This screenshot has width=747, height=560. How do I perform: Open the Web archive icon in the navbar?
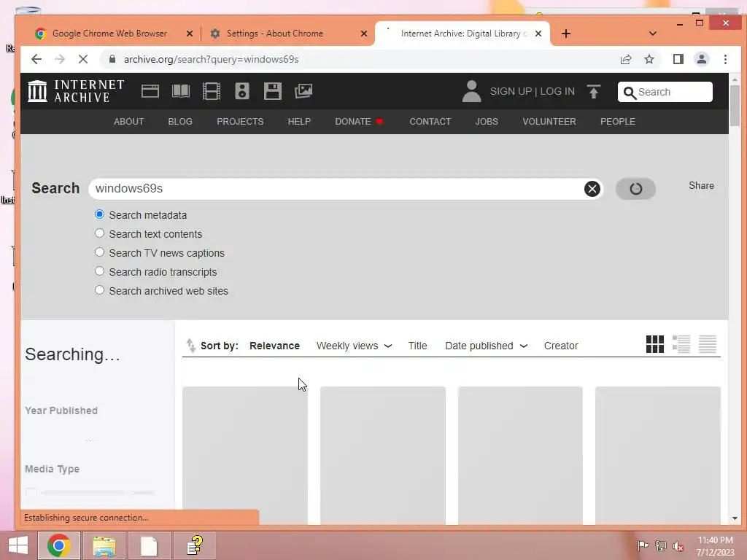tap(150, 91)
